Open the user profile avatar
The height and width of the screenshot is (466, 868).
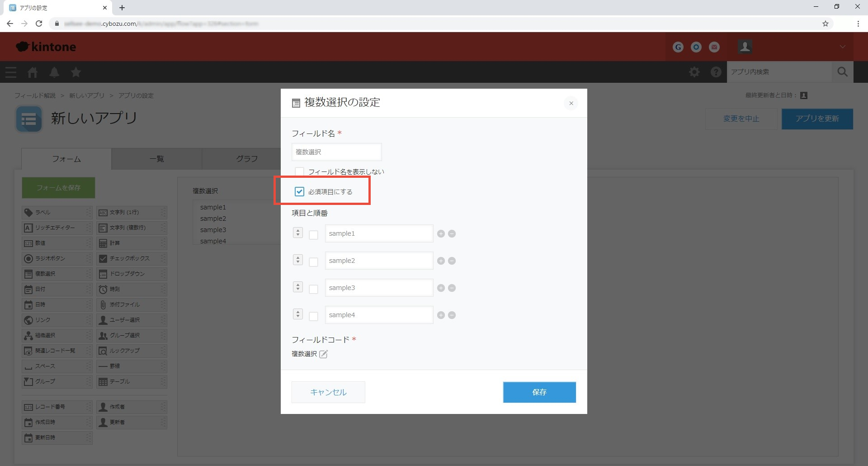(x=745, y=47)
